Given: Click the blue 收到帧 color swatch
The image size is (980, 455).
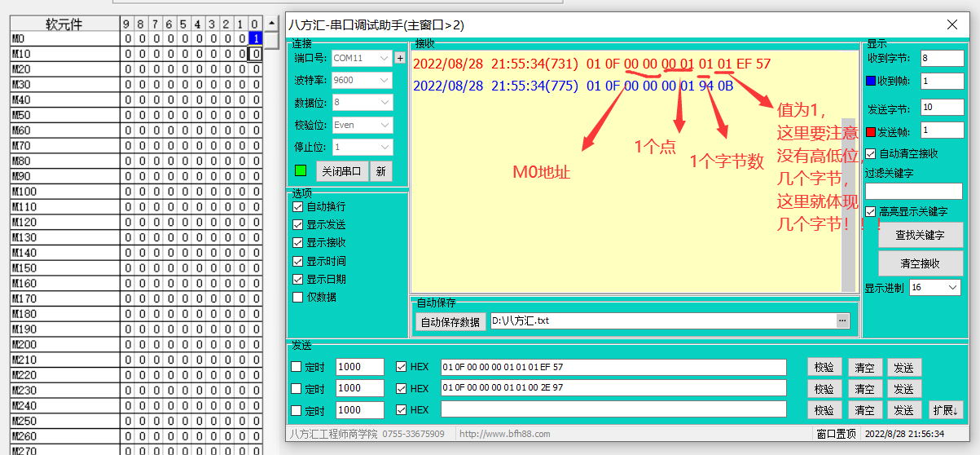Looking at the screenshot, I should (x=870, y=82).
